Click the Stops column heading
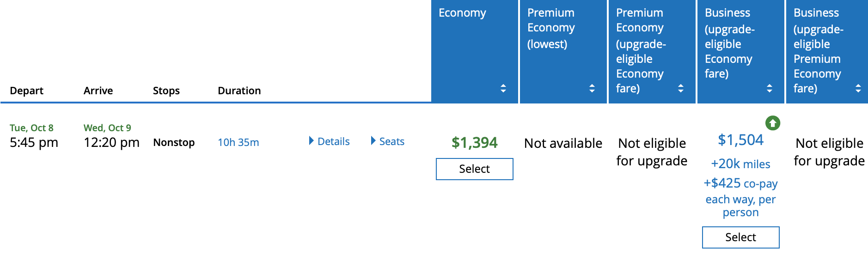868x255 pixels. [x=166, y=91]
